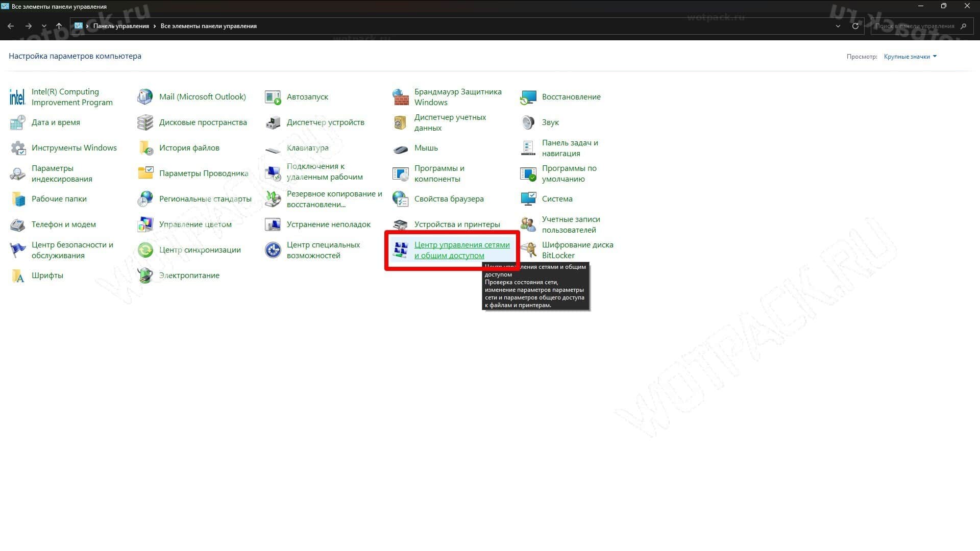The height and width of the screenshot is (551, 980).
Task: Select Все элементы панели управления breadcrumb
Action: pos(209,26)
